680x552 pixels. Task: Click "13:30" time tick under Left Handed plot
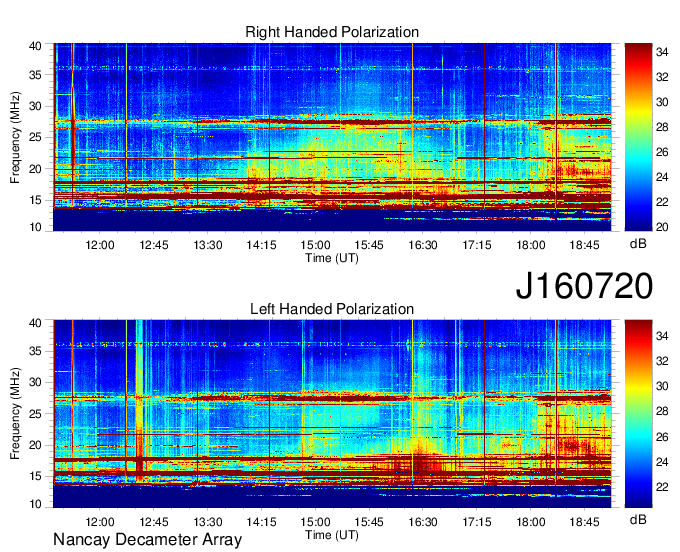(208, 522)
